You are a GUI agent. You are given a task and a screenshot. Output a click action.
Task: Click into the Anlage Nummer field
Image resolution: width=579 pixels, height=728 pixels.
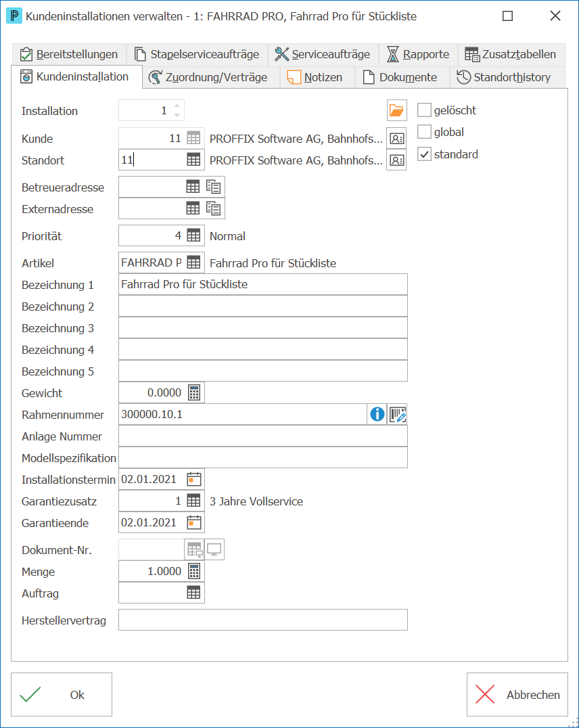tap(263, 436)
